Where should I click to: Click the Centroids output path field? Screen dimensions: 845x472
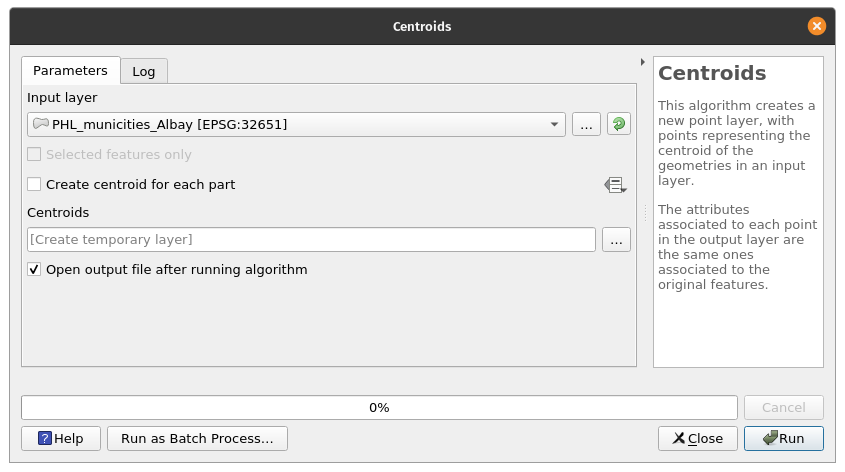tap(311, 240)
